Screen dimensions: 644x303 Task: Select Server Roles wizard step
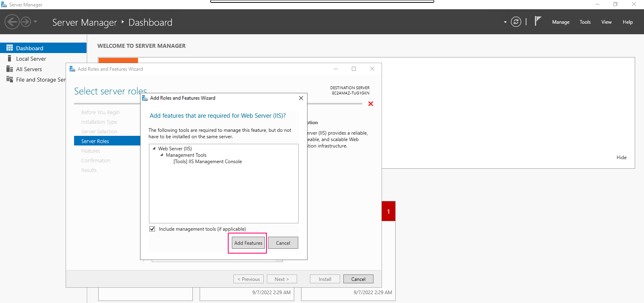click(x=107, y=141)
